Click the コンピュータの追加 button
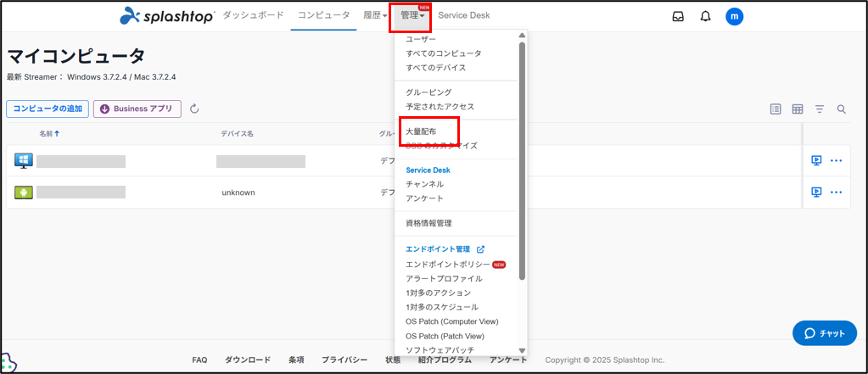The width and height of the screenshot is (868, 374). 48,109
